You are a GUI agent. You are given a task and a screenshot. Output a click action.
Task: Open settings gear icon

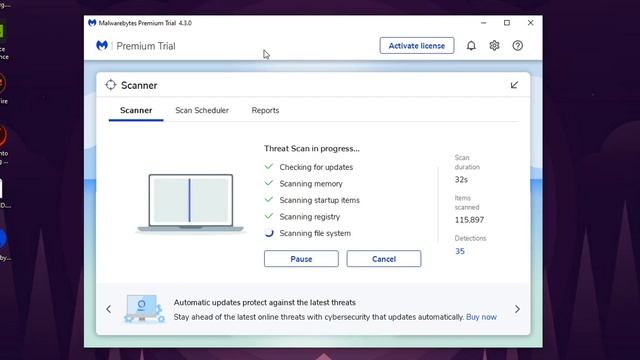tap(494, 46)
